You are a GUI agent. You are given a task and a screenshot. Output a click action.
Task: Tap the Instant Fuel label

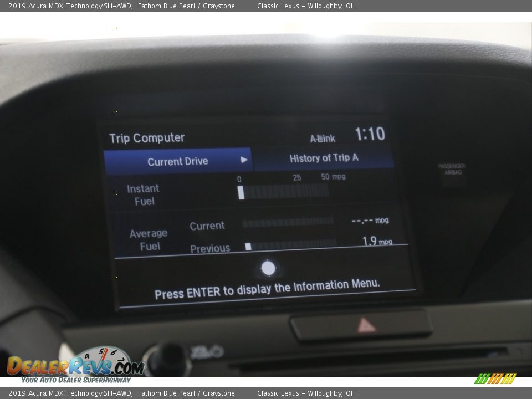pos(143,195)
